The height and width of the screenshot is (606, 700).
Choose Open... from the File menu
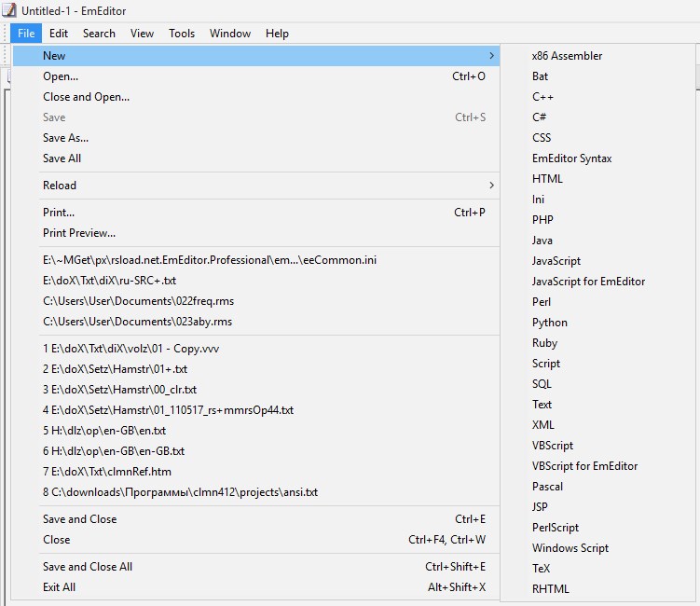point(255,76)
